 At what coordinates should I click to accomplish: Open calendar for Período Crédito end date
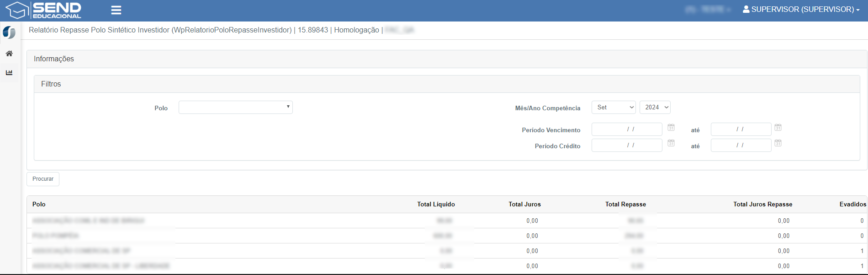tap(778, 143)
